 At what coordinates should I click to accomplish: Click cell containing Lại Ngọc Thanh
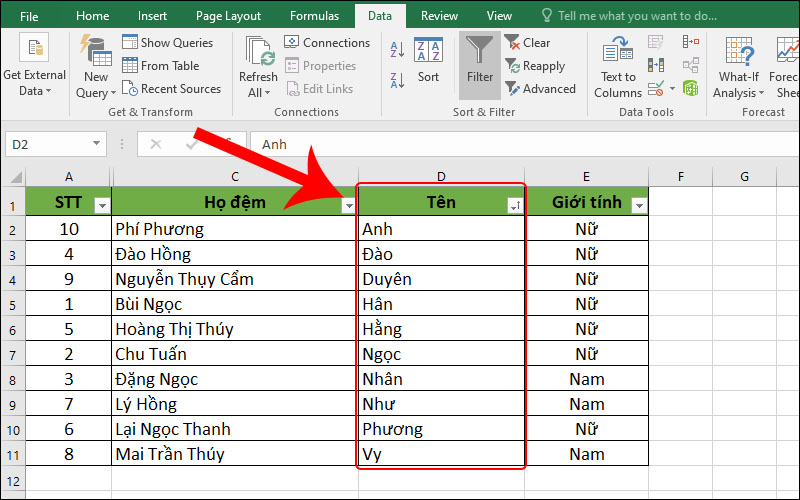coord(235,429)
